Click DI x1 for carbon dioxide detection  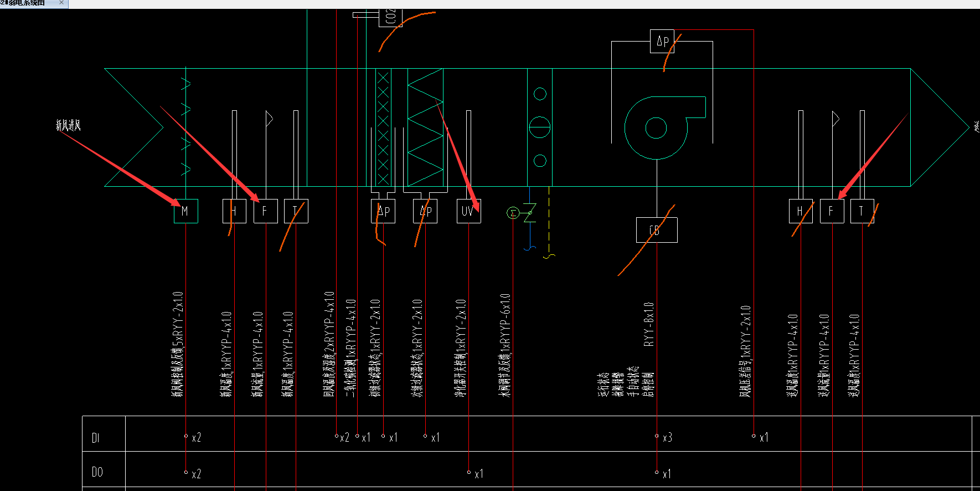[366, 438]
